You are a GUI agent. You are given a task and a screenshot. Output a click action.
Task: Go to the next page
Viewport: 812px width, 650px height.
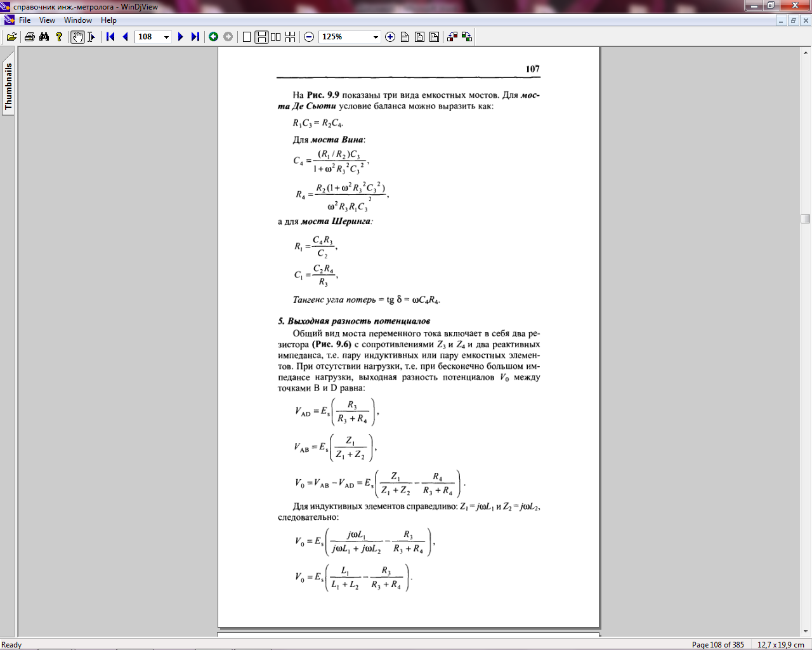tap(180, 37)
